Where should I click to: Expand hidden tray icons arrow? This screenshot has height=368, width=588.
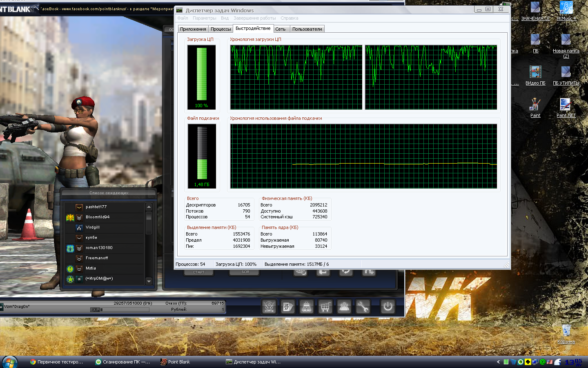[498, 362]
